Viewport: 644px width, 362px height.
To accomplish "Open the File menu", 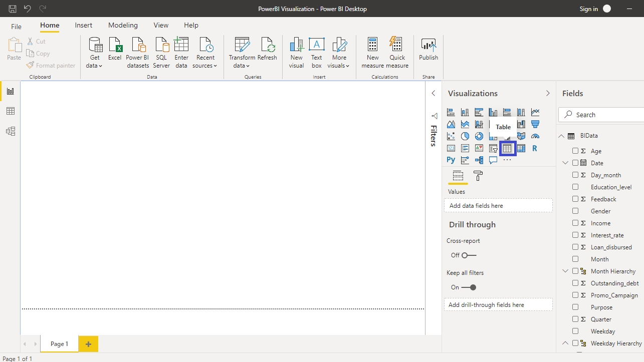I will 16,26.
